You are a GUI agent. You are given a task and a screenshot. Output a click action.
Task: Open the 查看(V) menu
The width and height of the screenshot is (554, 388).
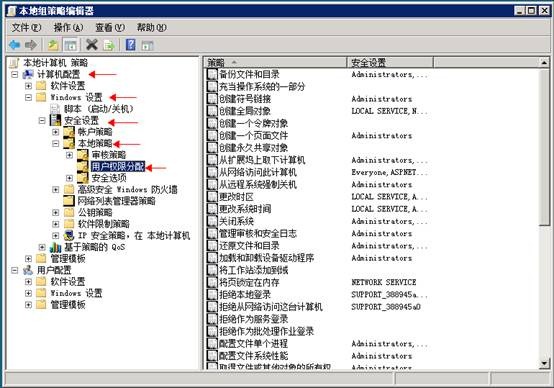pyautogui.click(x=110, y=28)
